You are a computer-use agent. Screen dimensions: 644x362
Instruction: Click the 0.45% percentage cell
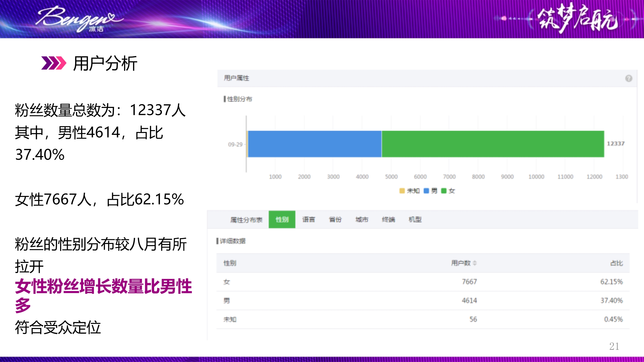(x=613, y=319)
